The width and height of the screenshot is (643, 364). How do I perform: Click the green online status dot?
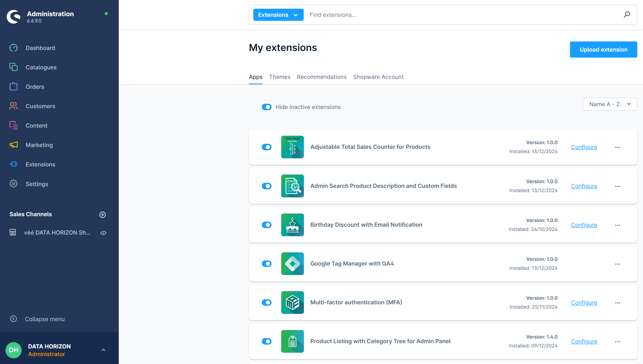106,14
